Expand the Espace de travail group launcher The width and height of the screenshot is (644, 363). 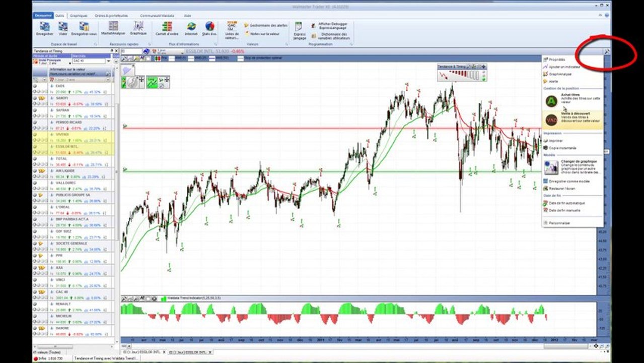coord(95,44)
